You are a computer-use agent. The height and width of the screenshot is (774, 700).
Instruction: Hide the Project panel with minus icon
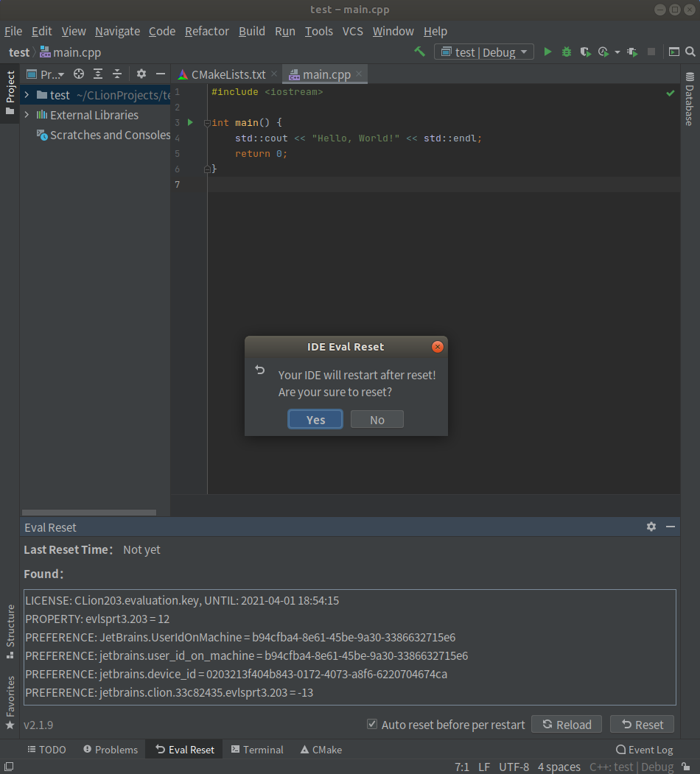click(x=161, y=74)
